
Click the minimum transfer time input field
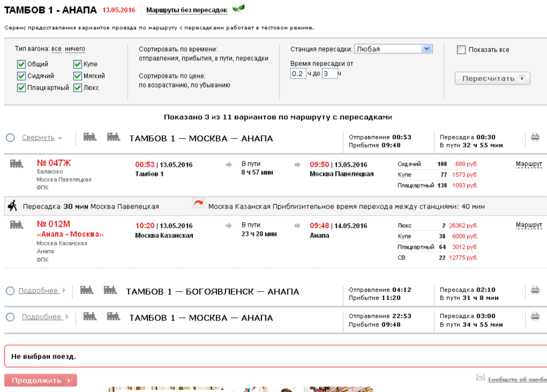(298, 74)
